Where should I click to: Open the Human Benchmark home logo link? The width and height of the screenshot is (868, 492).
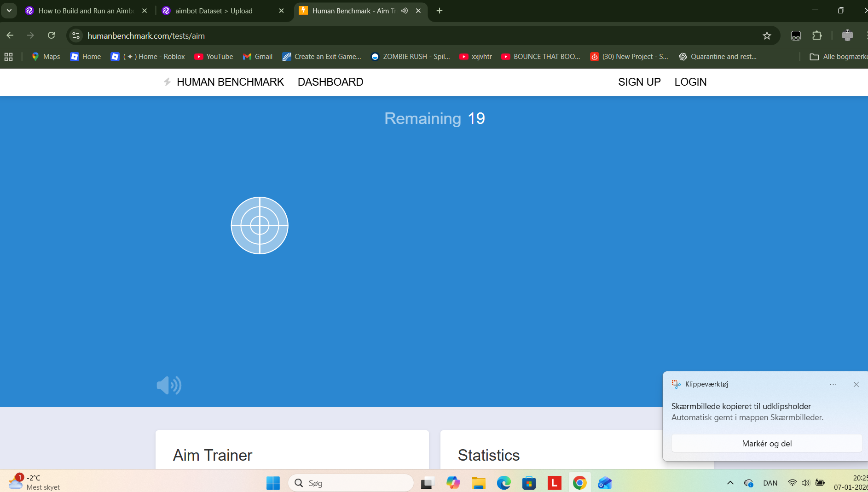pos(224,82)
